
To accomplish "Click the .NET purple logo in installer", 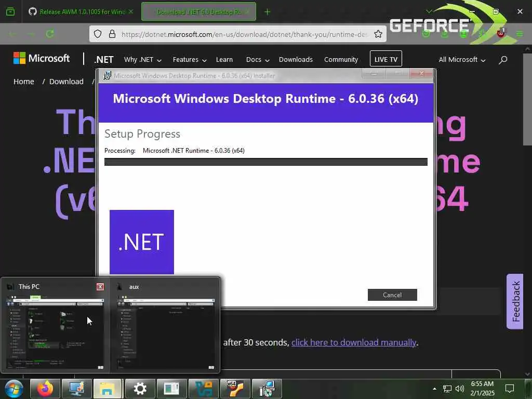I will [x=142, y=242].
